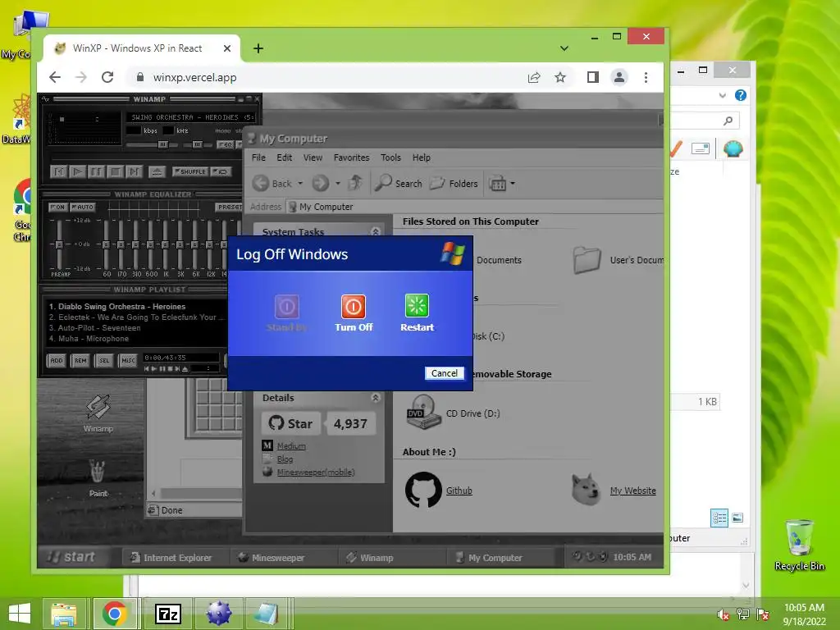Click Folders in My Computer toolbar
840x630 pixels.
click(453, 183)
